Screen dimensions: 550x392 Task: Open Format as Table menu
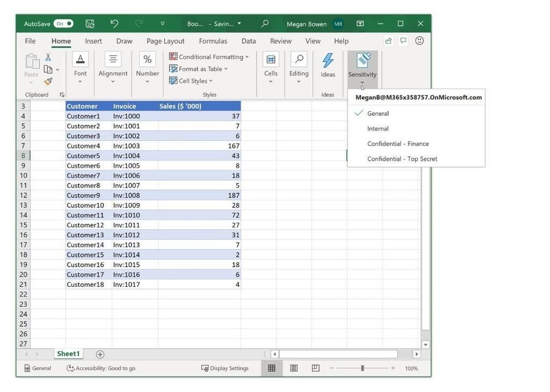[198, 69]
